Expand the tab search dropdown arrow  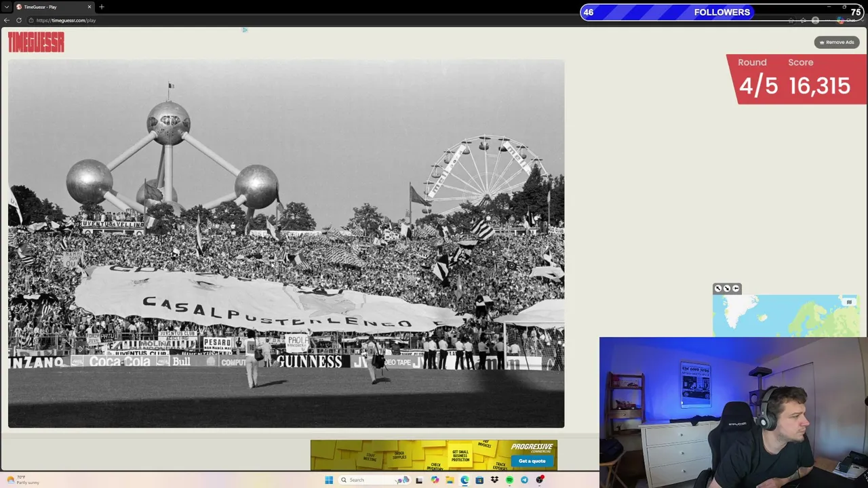click(6, 7)
